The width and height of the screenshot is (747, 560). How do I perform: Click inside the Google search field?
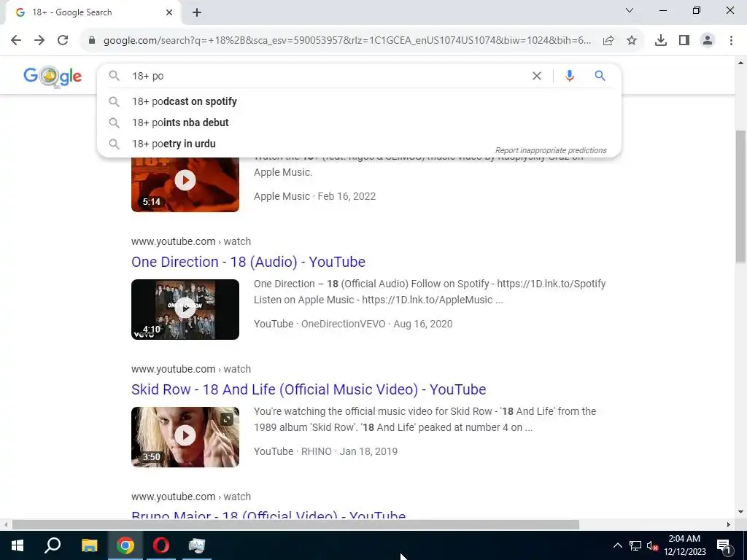pyautogui.click(x=329, y=76)
